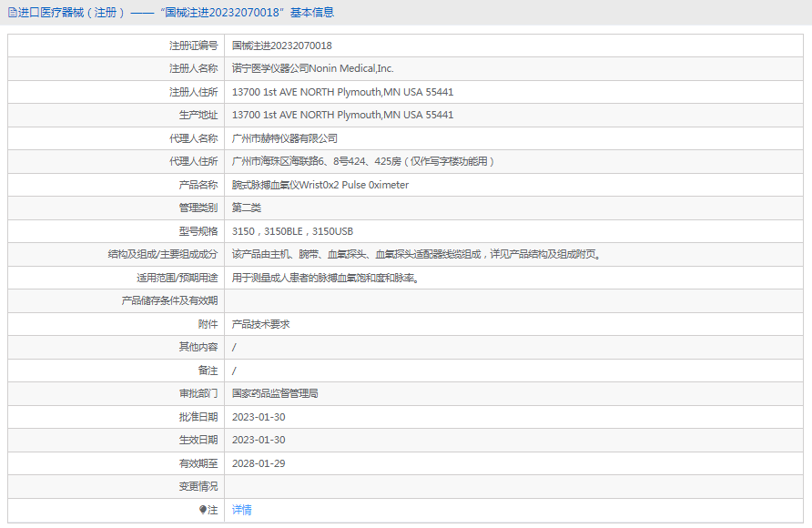
Task: Click the 代理人住所 label
Action: [x=194, y=161]
